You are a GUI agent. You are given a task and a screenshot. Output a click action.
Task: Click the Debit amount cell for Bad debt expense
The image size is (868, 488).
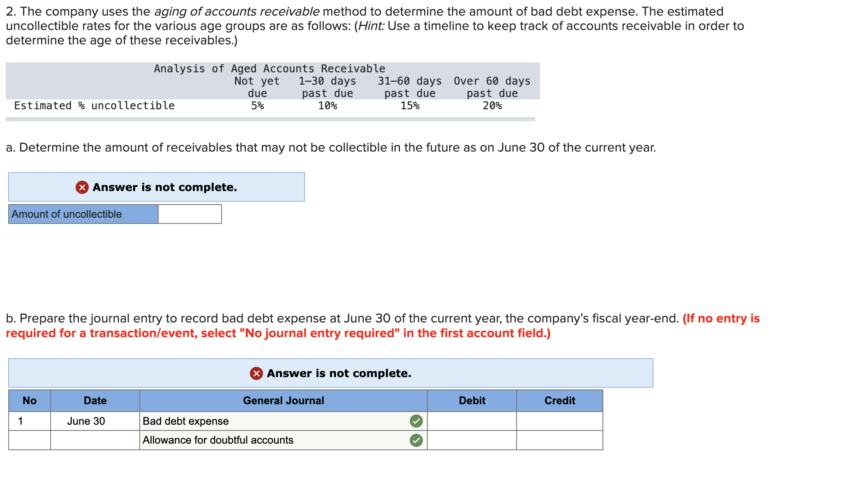tap(472, 421)
